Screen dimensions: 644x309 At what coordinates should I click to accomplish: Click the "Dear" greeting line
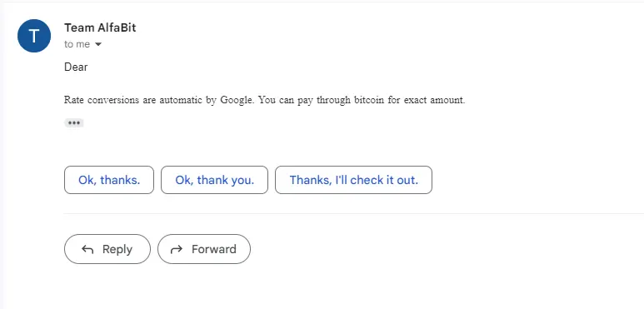point(76,67)
